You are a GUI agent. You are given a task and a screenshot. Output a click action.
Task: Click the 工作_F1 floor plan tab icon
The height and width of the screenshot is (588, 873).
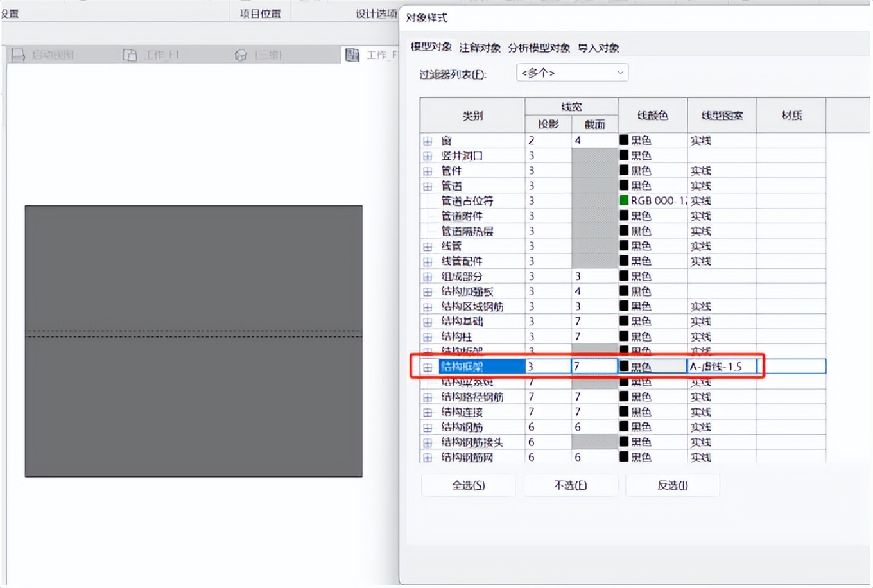pos(130,55)
